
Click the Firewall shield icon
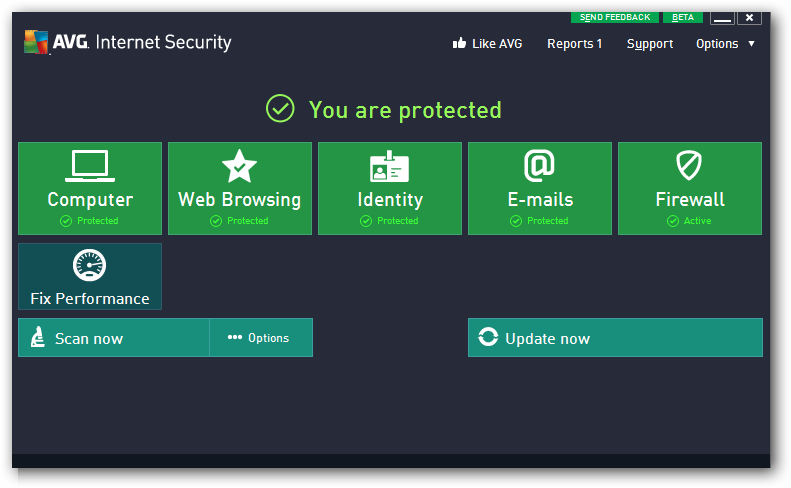click(690, 166)
